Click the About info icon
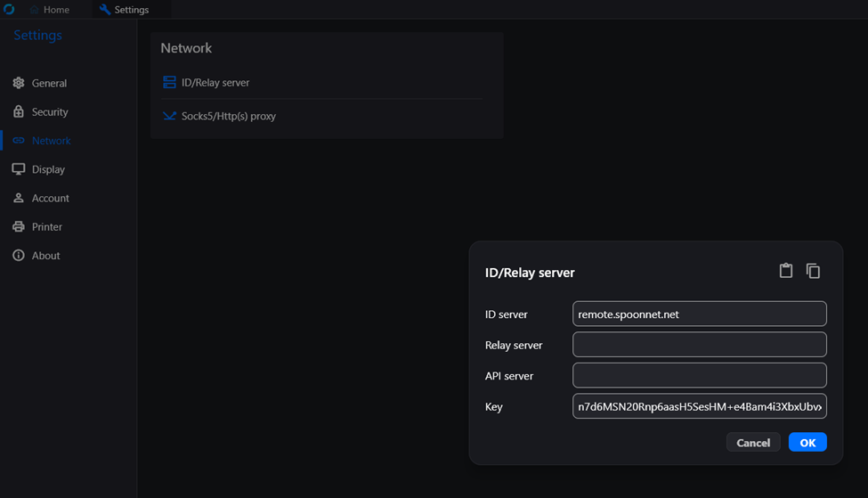This screenshot has height=498, width=868. click(19, 256)
